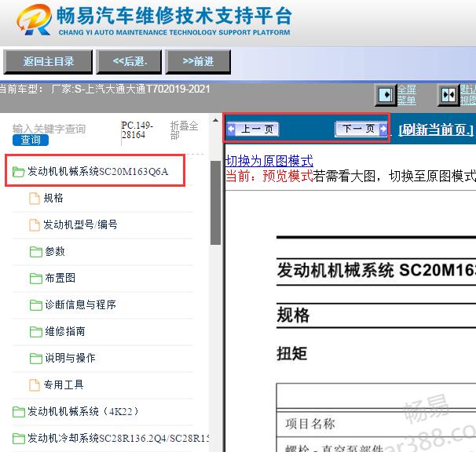Select the 发动机机械系统SC20M163Q6A tree node
476x452 pixels.
[97, 171]
